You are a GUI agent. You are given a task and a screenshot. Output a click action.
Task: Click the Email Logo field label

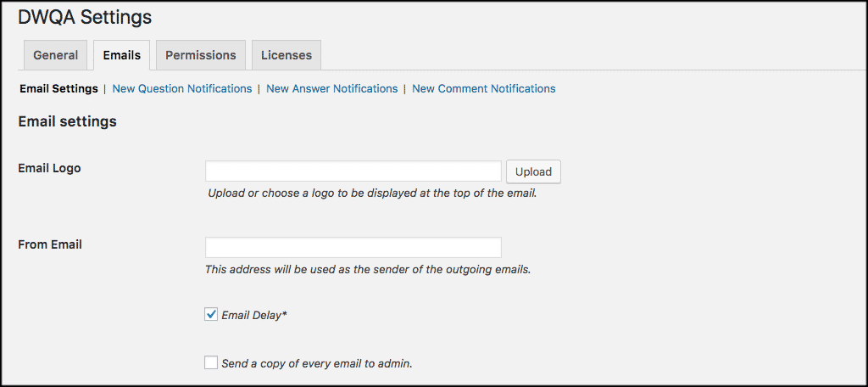click(50, 168)
